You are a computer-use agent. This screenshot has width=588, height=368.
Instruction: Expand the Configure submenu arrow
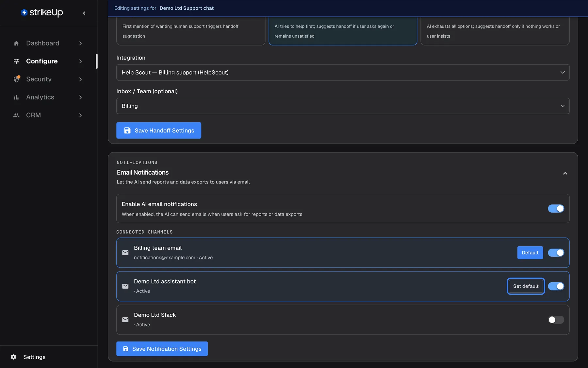[80, 61]
